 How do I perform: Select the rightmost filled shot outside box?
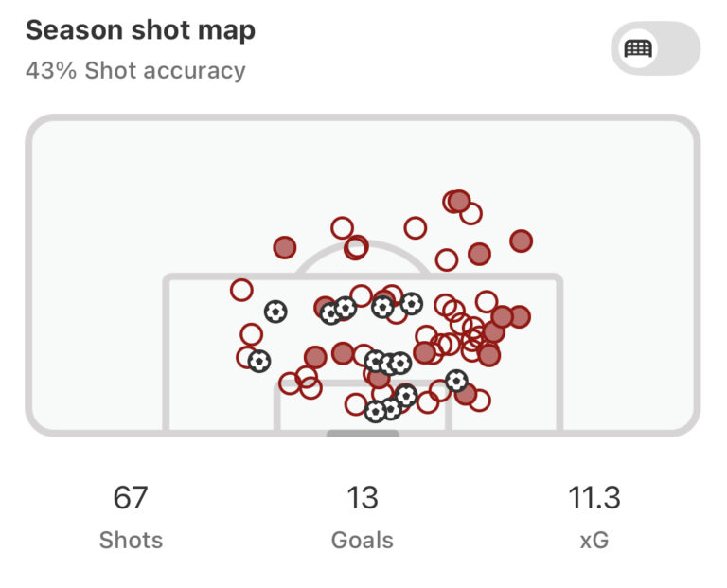point(521,241)
